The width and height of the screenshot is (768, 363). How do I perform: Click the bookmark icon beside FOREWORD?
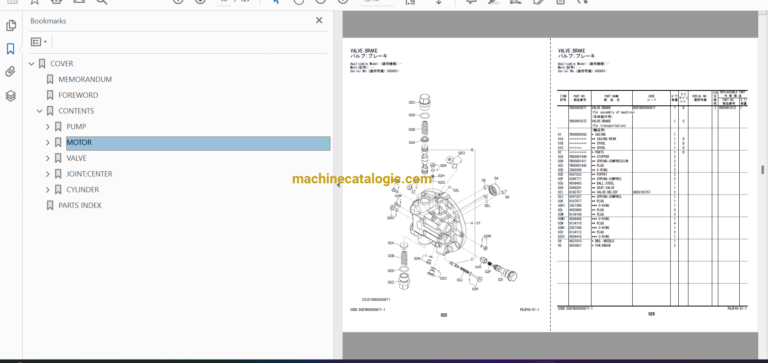point(50,95)
